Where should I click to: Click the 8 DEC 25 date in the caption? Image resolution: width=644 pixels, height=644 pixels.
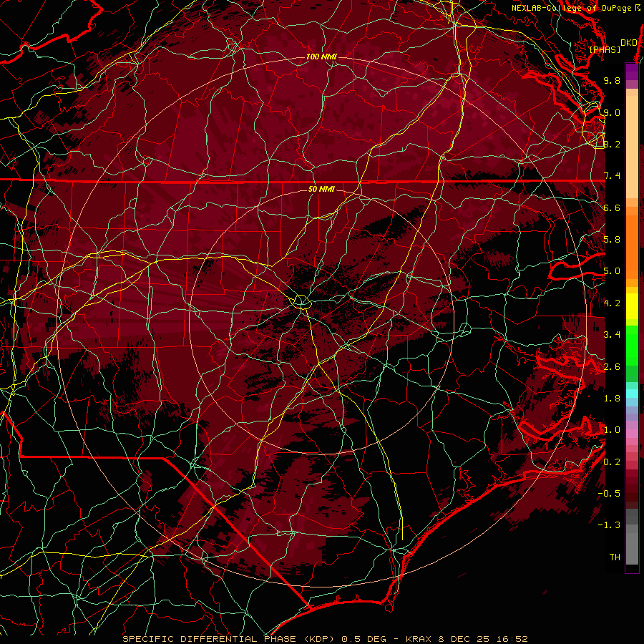465,639
